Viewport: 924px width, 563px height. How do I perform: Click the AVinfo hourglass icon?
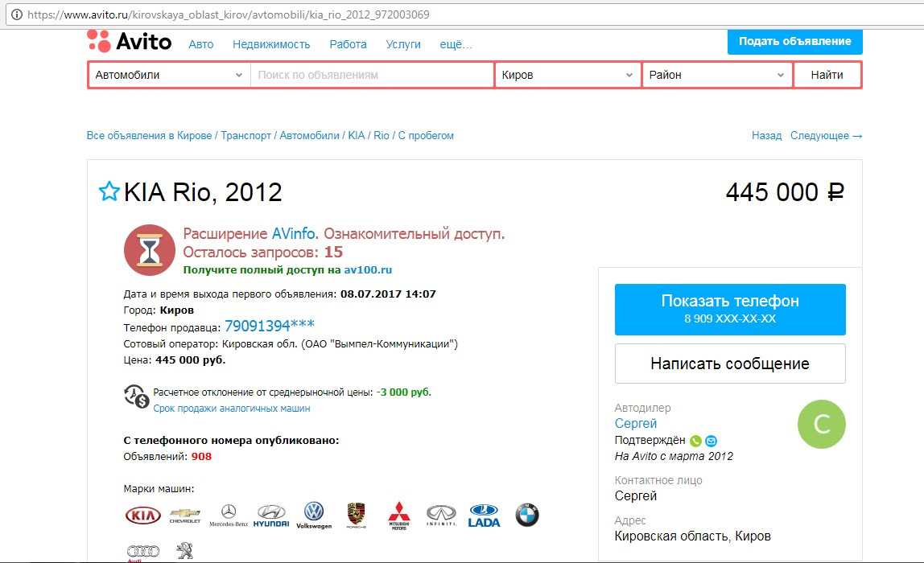point(150,249)
